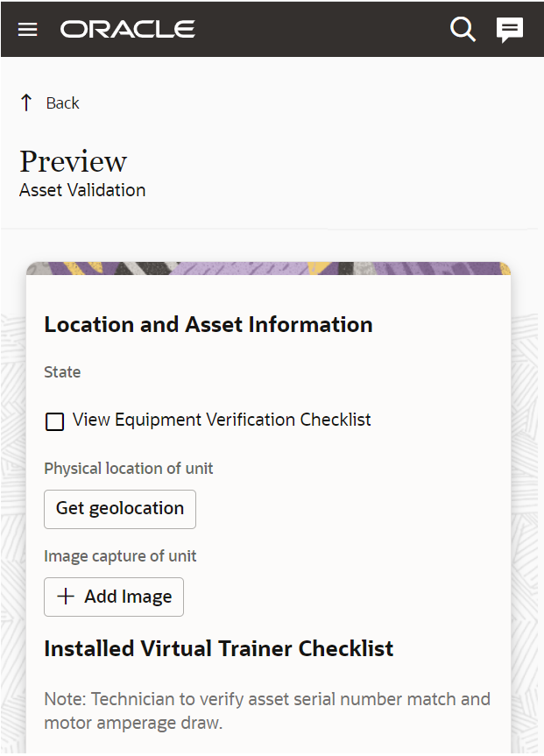Click the Oracle logo
The width and height of the screenshot is (544, 756).
tap(128, 29)
